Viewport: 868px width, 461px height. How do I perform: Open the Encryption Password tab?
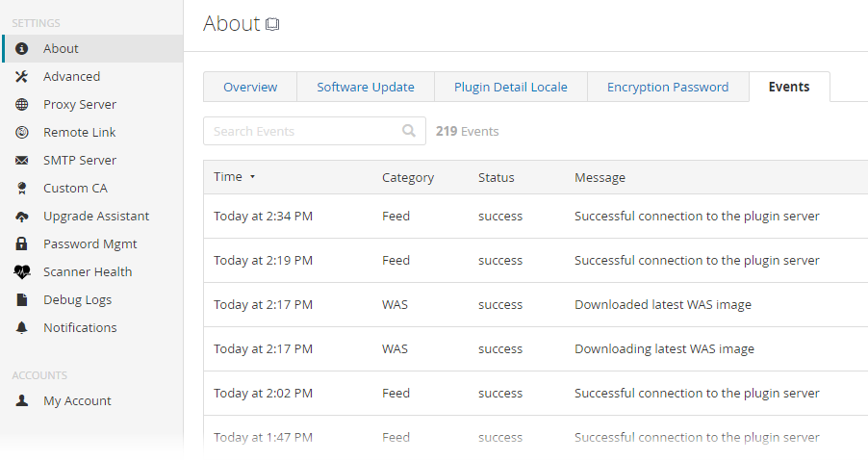point(668,87)
